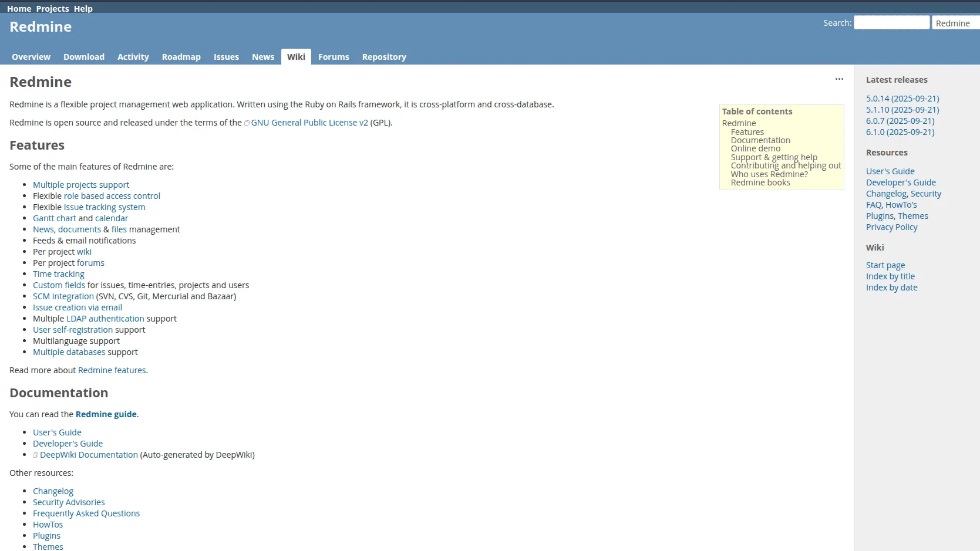Open the Projects menu
The image size is (980, 551).
pos(52,8)
